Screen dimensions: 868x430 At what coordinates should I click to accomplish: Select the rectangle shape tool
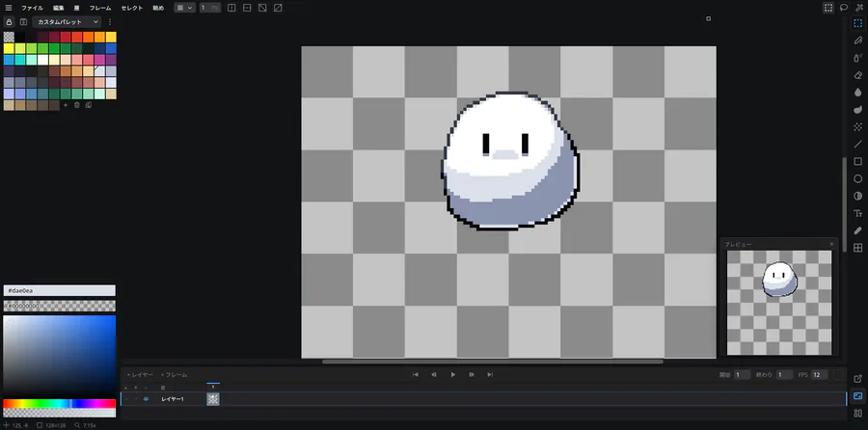[x=858, y=162]
